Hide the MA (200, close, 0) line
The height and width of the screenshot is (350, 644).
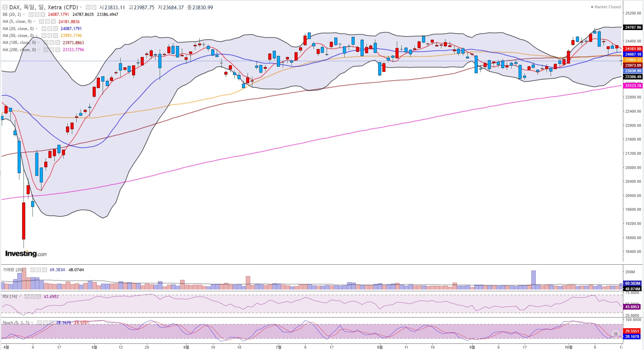click(x=46, y=50)
